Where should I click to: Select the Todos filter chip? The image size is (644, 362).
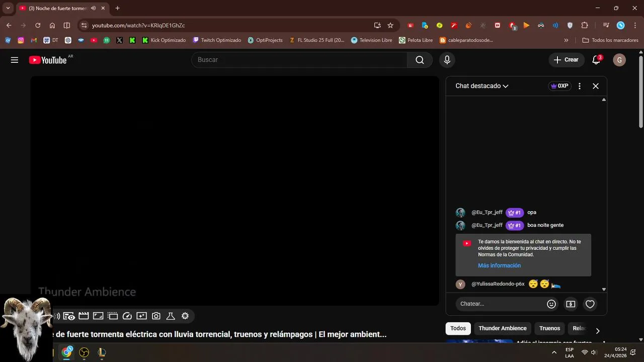[458, 328]
